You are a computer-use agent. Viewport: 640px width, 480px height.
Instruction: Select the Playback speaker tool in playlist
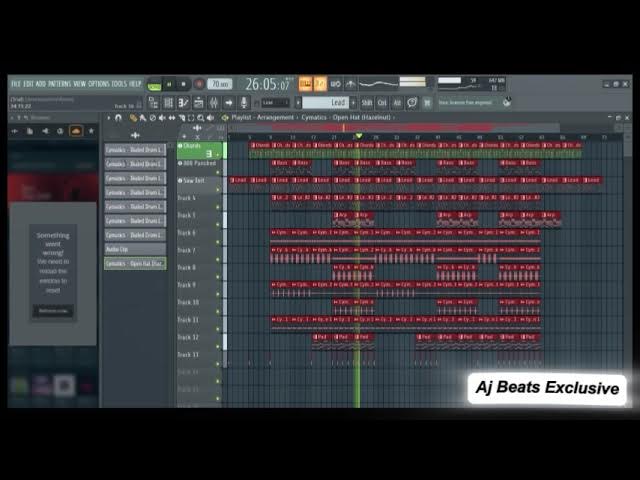[x=211, y=118]
